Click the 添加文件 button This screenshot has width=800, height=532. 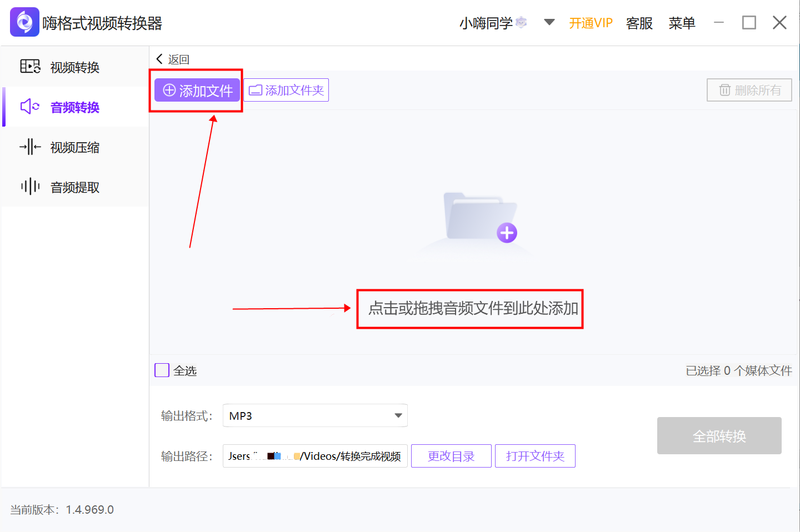(197, 90)
